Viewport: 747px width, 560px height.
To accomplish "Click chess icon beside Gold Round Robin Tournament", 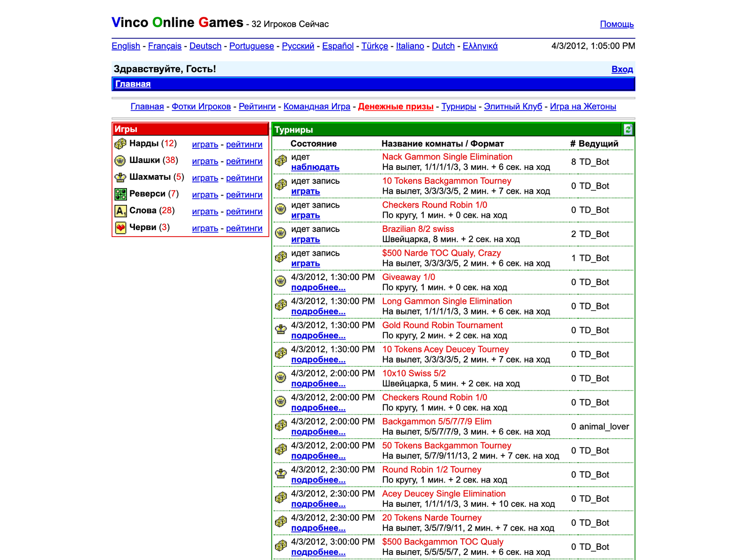I will point(281,329).
